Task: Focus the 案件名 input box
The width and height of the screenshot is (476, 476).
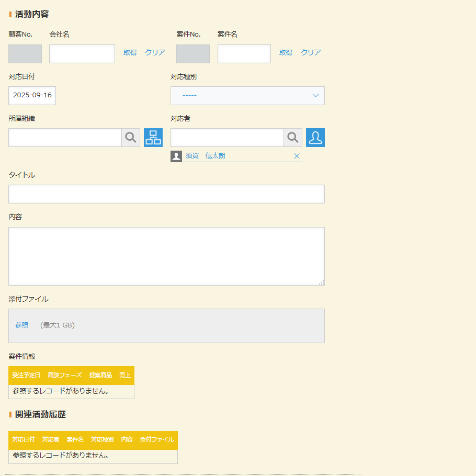Action: [x=244, y=54]
